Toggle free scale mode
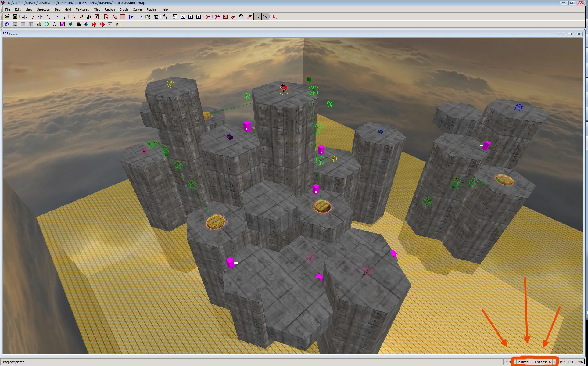The width and height of the screenshot is (588, 366). coord(175,17)
